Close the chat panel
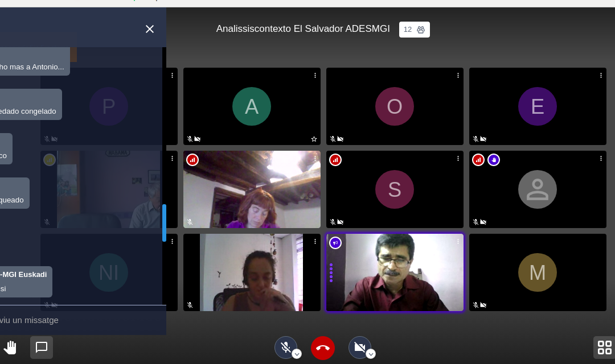Image resolution: width=615 pixels, height=364 pixels. click(x=150, y=29)
